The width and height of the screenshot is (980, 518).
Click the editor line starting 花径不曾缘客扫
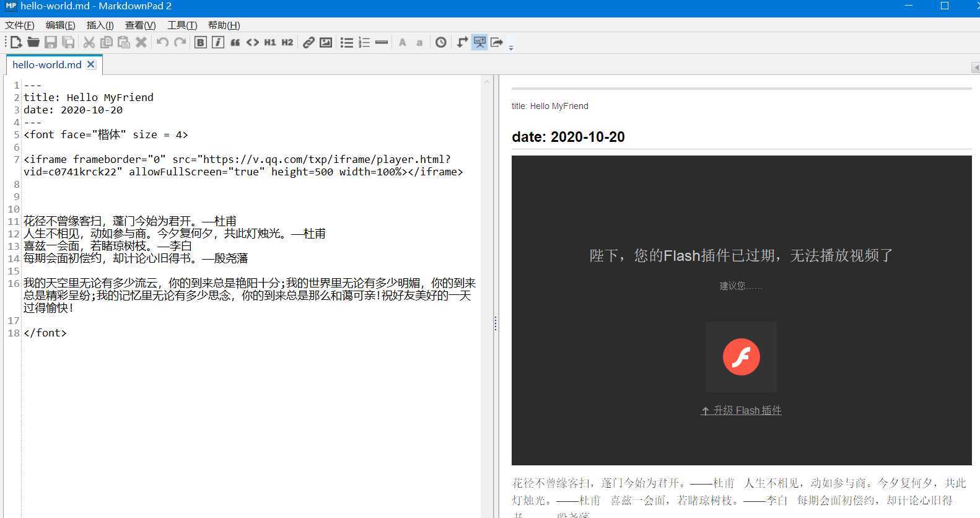pos(130,221)
